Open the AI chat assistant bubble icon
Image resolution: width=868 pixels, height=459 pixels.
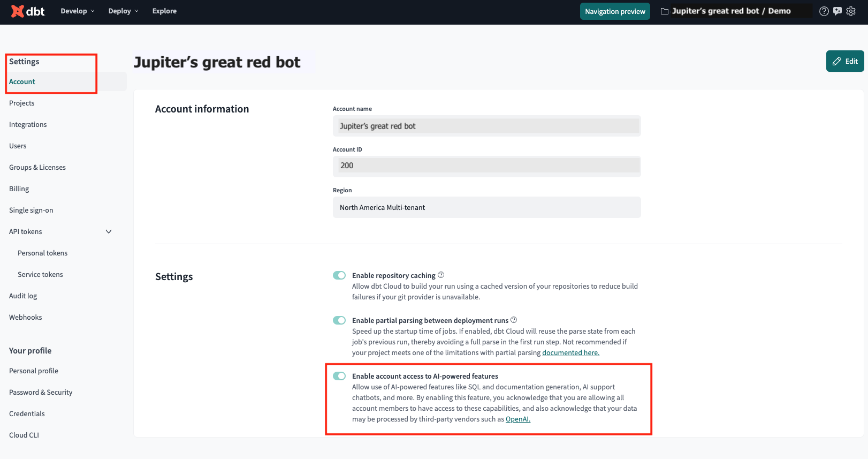837,11
